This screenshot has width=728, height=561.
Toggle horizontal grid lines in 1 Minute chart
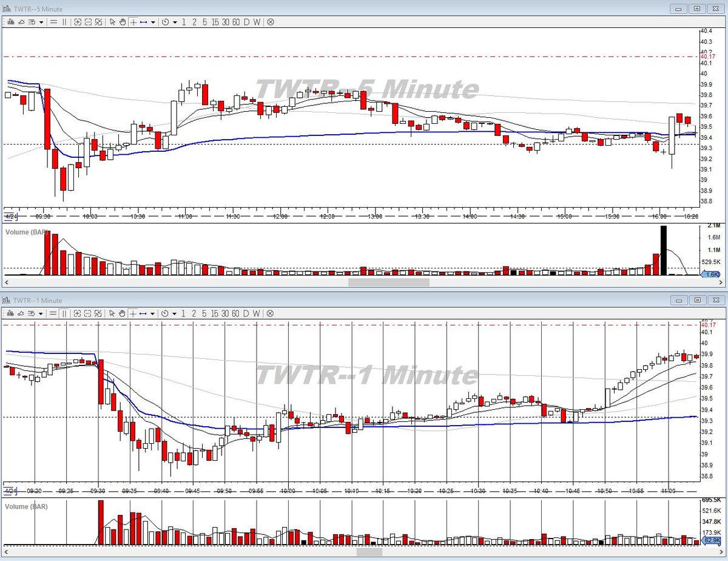pos(53,313)
